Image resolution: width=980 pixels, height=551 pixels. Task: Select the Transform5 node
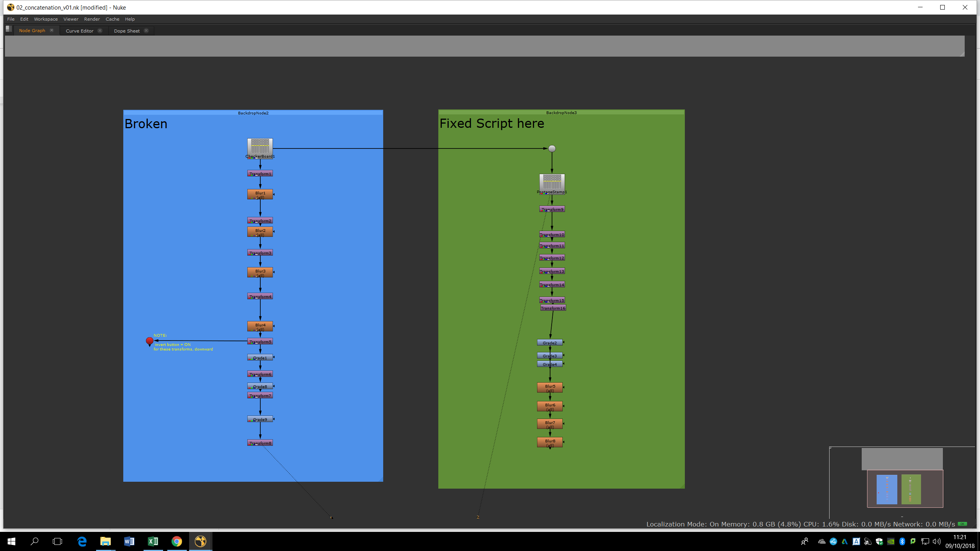click(x=260, y=342)
